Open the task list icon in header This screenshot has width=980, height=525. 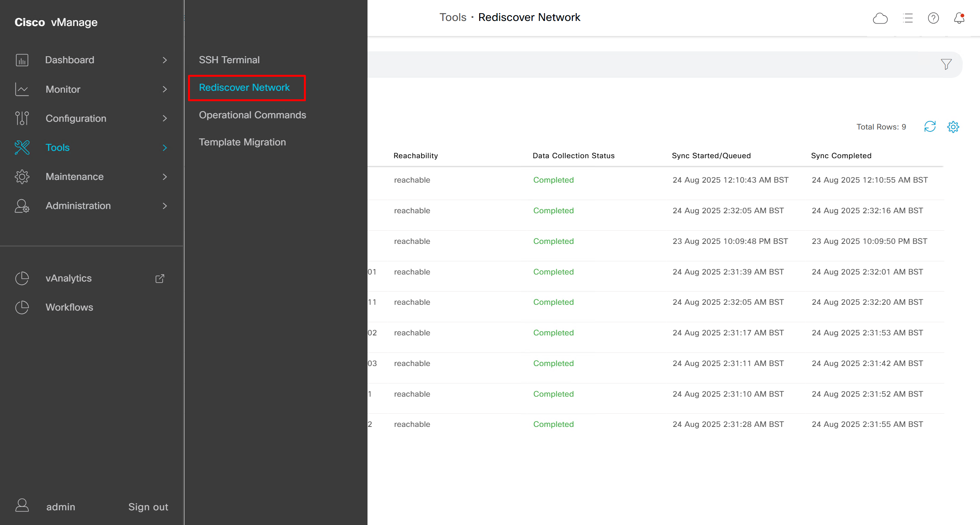pyautogui.click(x=908, y=18)
